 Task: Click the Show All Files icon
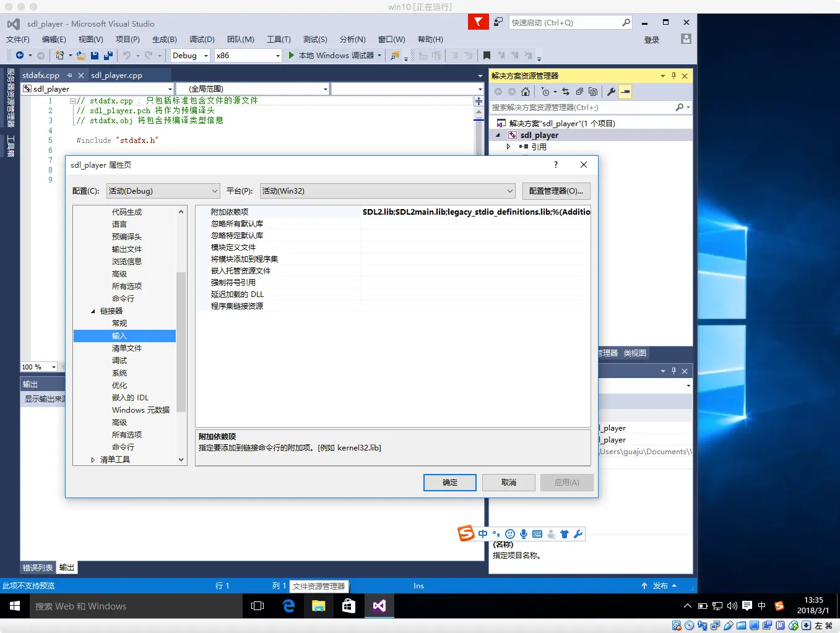click(x=593, y=92)
